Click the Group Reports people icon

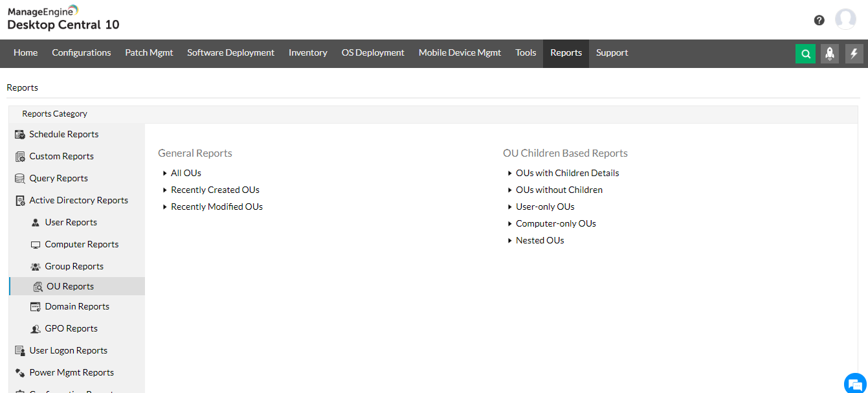pyautogui.click(x=36, y=267)
